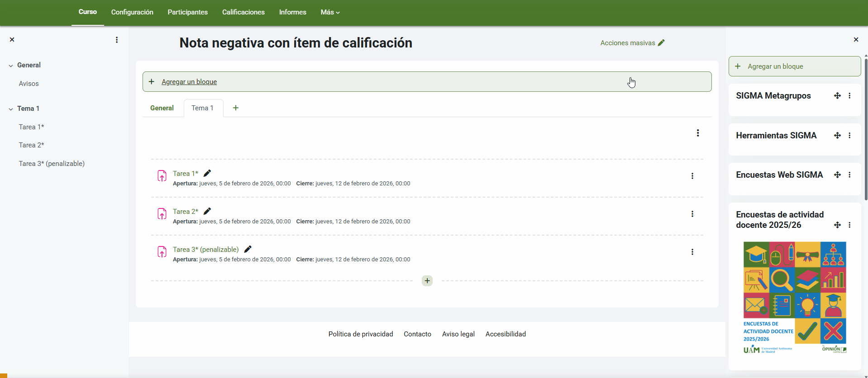This screenshot has width=868, height=378.
Task: Open the Accesibilidad footer link
Action: (x=506, y=334)
